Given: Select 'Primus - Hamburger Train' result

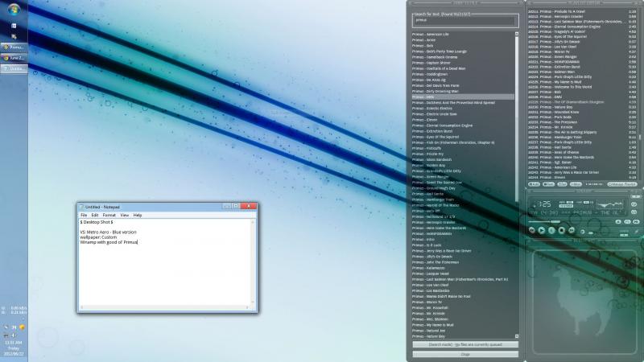Looking at the screenshot, I should [463, 200].
